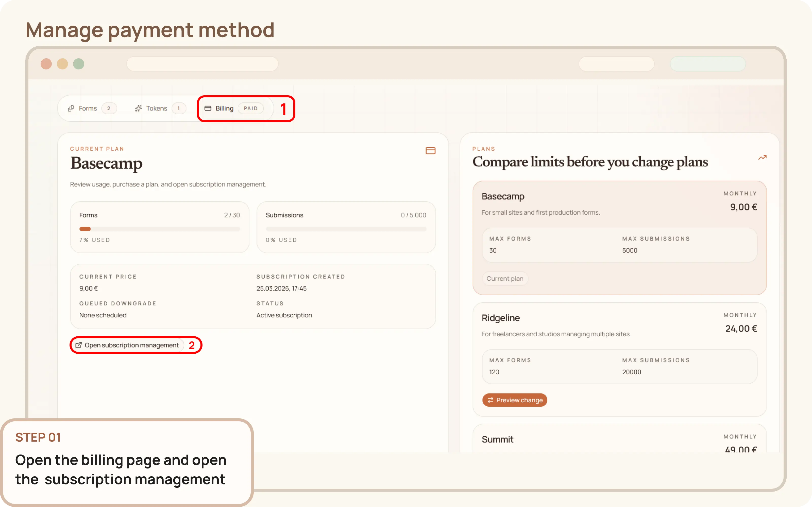
Task: Select the Tokens sparkle icon
Action: 138,108
